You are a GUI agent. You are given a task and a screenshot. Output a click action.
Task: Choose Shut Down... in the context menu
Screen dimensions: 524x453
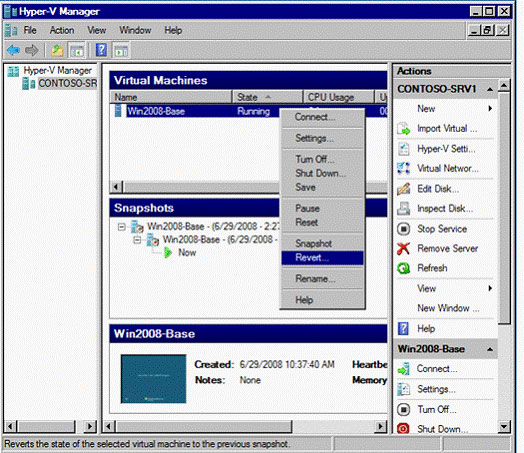[x=322, y=173]
